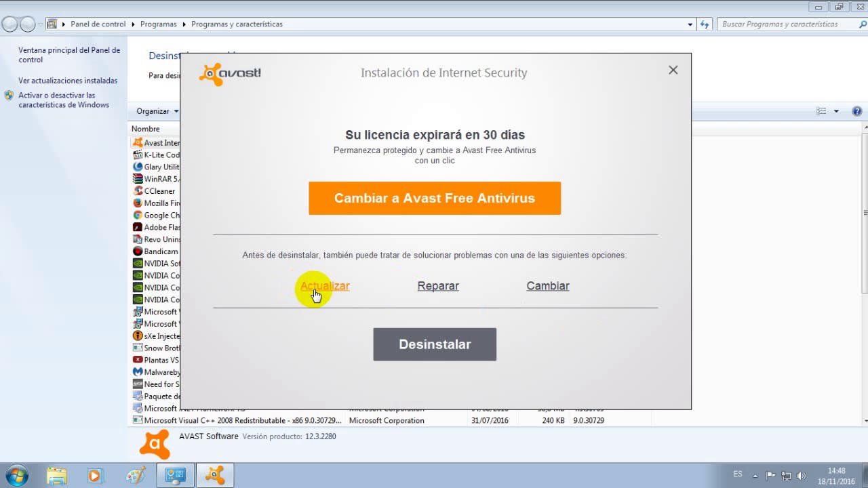This screenshot has height=488, width=868.
Task: Click the Adobe Flash program icon
Action: [x=138, y=228]
